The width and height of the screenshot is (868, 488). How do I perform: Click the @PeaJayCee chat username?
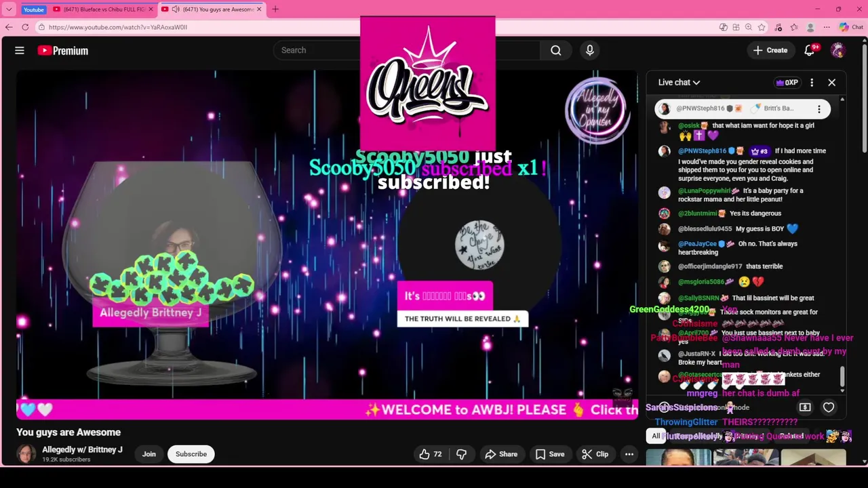pyautogui.click(x=697, y=244)
